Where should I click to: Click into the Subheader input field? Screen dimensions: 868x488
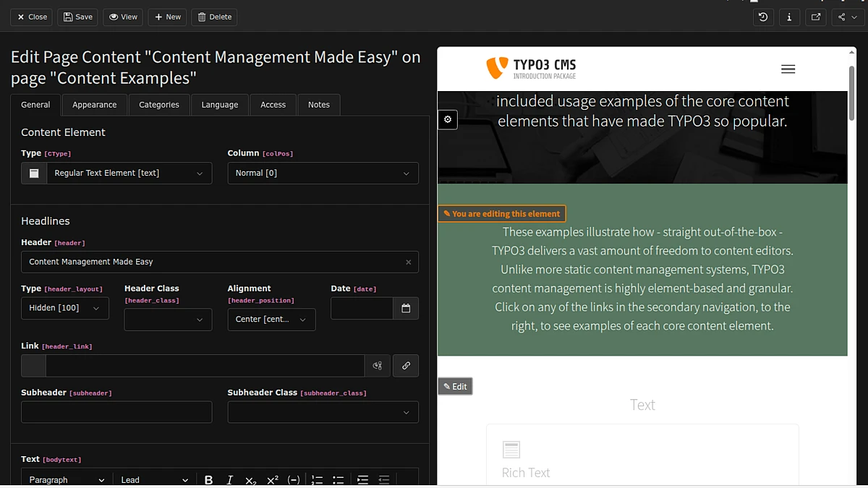click(x=116, y=412)
